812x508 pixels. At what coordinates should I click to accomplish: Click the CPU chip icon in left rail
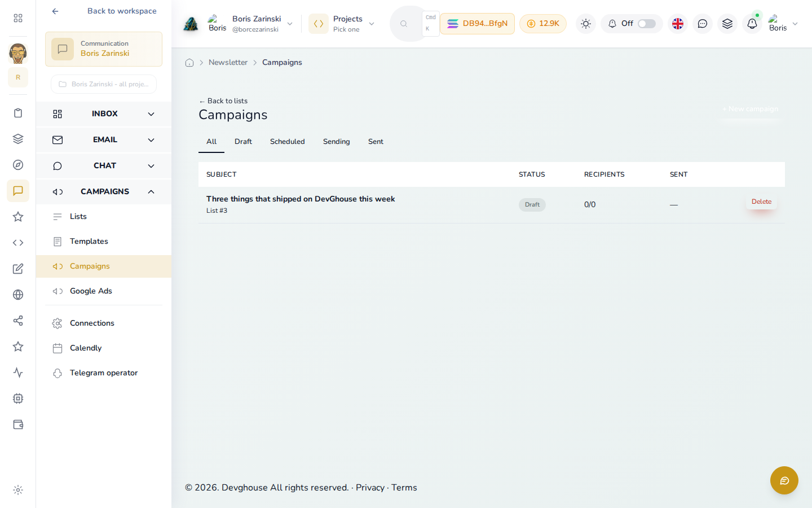tap(18, 398)
